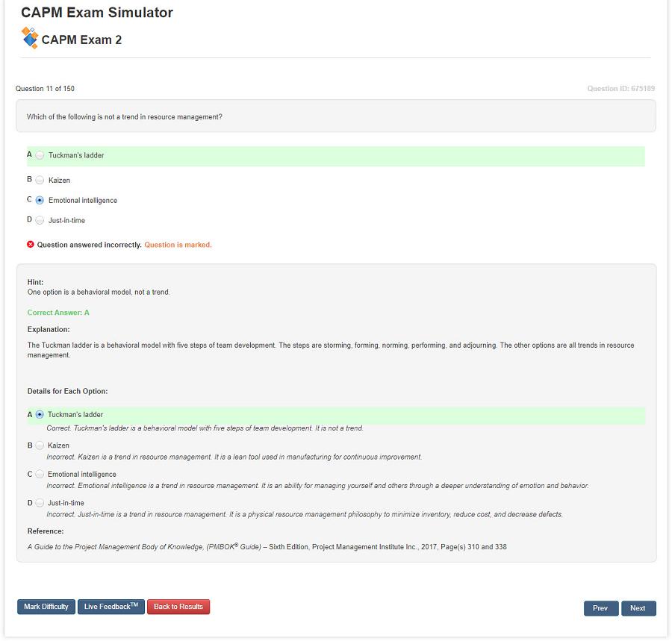672x641 pixels.
Task: Click Tuckman's ladder radio in Details section
Action: point(40,415)
